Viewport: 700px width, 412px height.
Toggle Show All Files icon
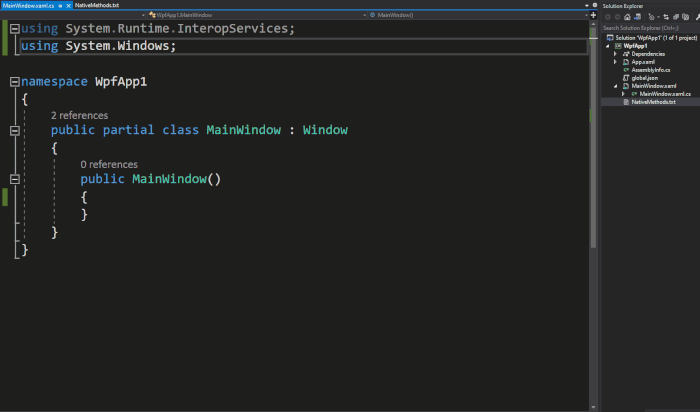[x=686, y=17]
